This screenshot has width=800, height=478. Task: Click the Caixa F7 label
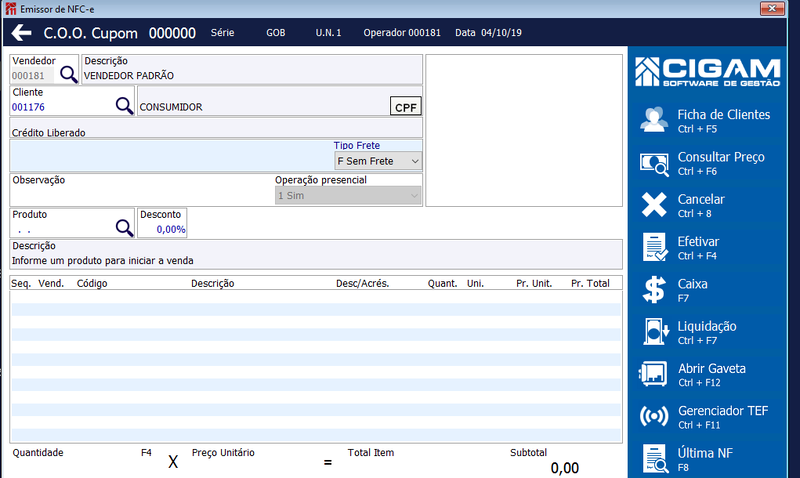point(692,290)
